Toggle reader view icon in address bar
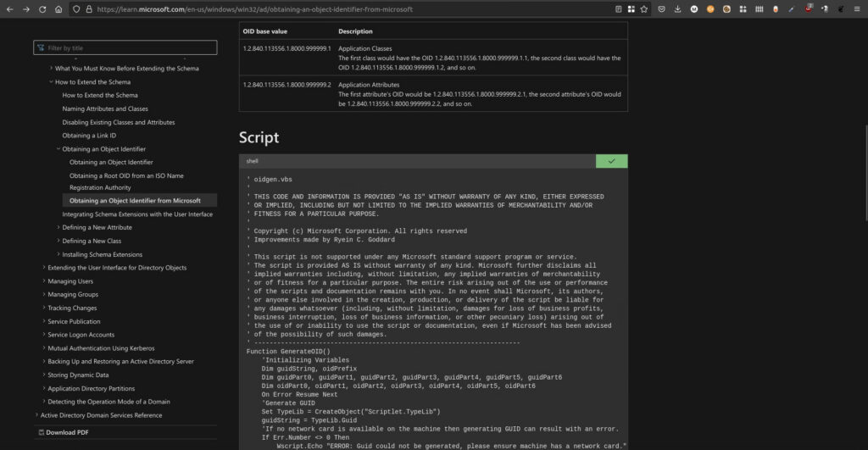Viewport: 868px width, 450px height. (x=618, y=9)
